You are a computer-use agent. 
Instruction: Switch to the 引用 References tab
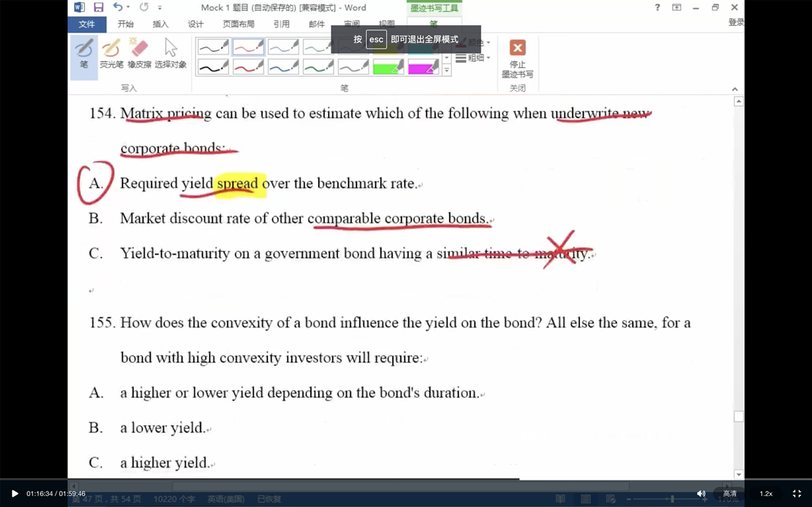[281, 24]
